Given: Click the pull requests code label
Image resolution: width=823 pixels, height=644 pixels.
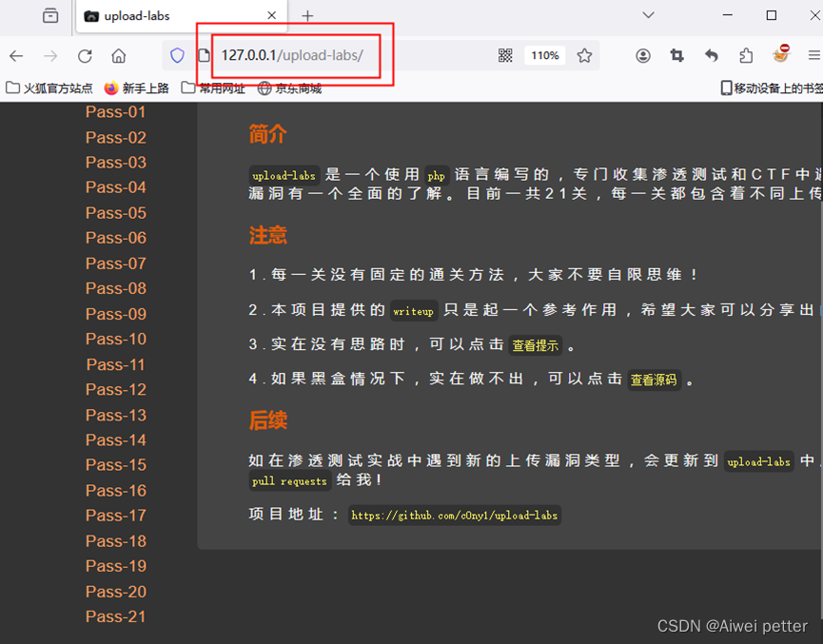Looking at the screenshot, I should 290,480.
